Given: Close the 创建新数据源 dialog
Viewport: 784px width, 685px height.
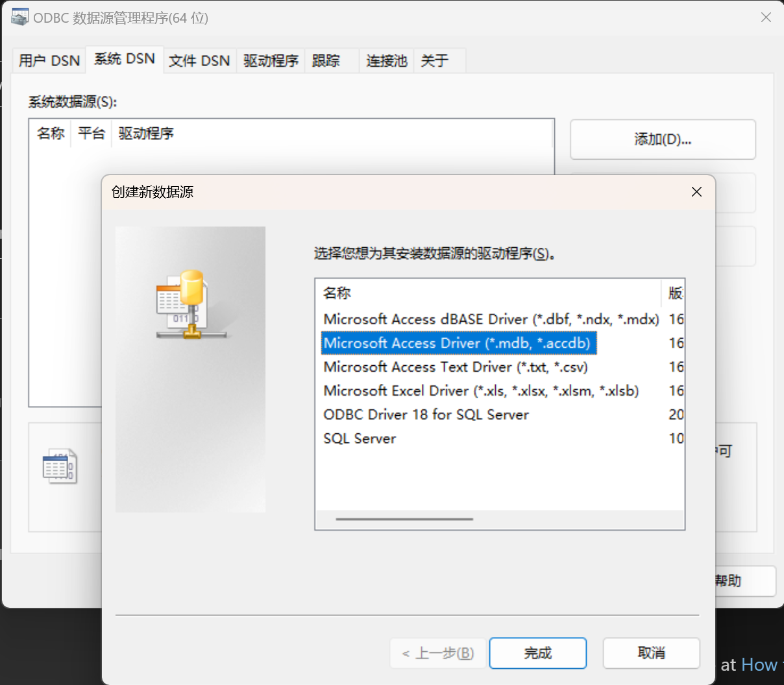Looking at the screenshot, I should click(x=696, y=192).
